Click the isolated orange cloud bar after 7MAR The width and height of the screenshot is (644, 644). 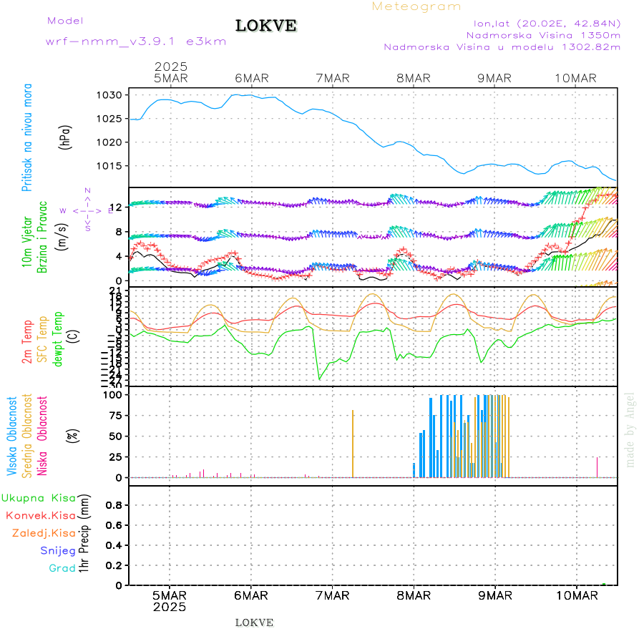(x=353, y=444)
